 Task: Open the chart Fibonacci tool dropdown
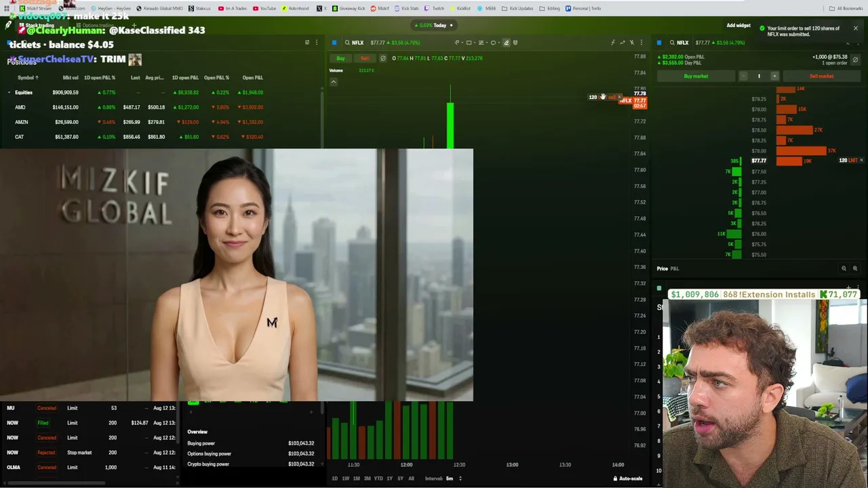point(482,43)
